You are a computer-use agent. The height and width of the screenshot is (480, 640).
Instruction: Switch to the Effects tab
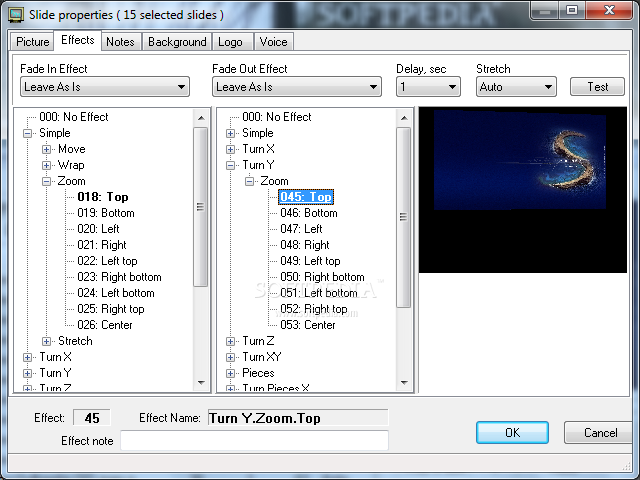click(78, 40)
